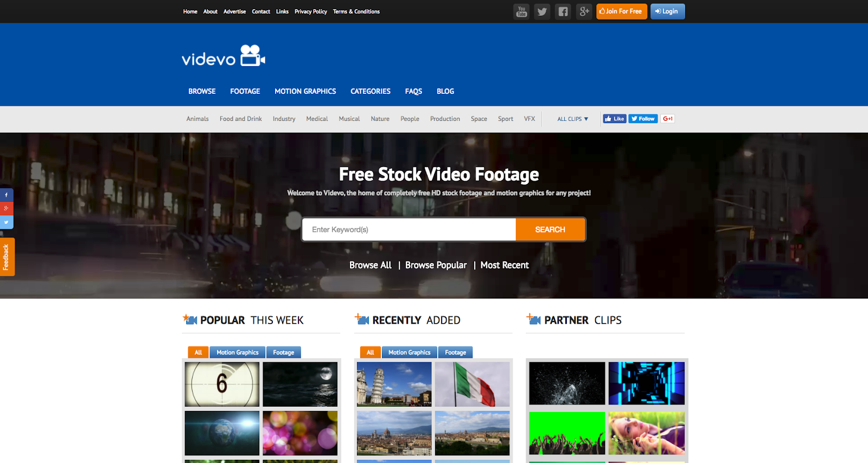Select the Sport category
Image resolution: width=868 pixels, height=463 pixels.
tap(506, 119)
